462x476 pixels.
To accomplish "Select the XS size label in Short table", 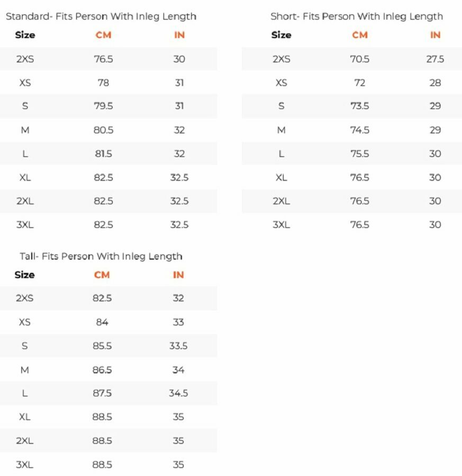I will (x=281, y=83).
